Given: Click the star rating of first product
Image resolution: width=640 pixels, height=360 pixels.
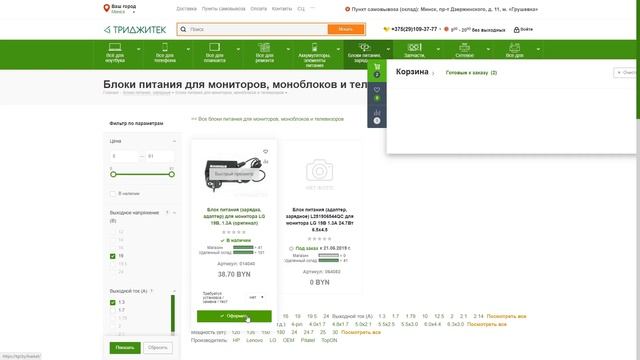Looking at the screenshot, I should tap(234, 232).
